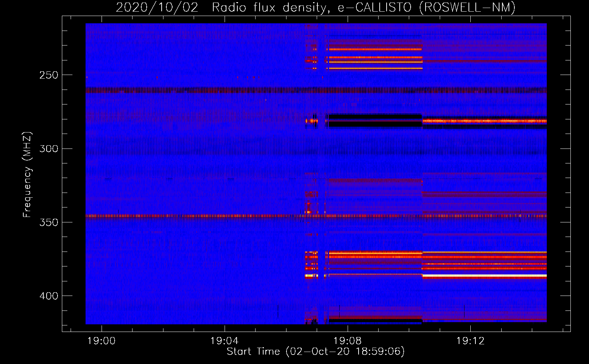Click the 19:04 time axis label
The height and width of the screenshot is (364, 589).
[225, 341]
